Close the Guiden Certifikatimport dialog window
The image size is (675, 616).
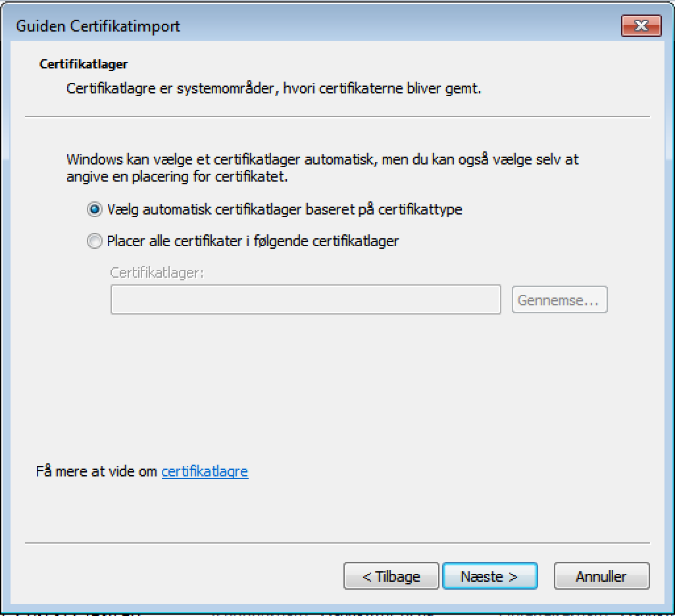(x=640, y=26)
